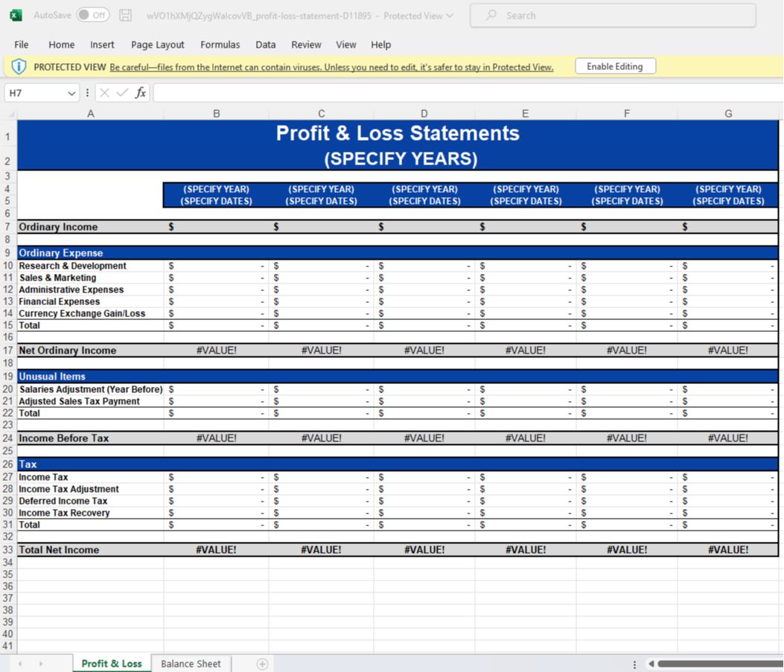Click the Excel app icon in title bar
The image size is (784, 672).
click(16, 16)
